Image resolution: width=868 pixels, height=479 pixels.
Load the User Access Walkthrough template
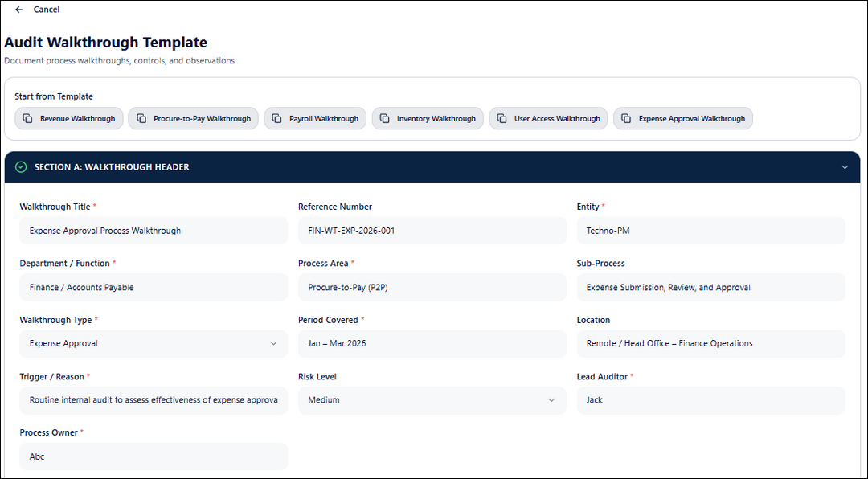click(x=549, y=118)
